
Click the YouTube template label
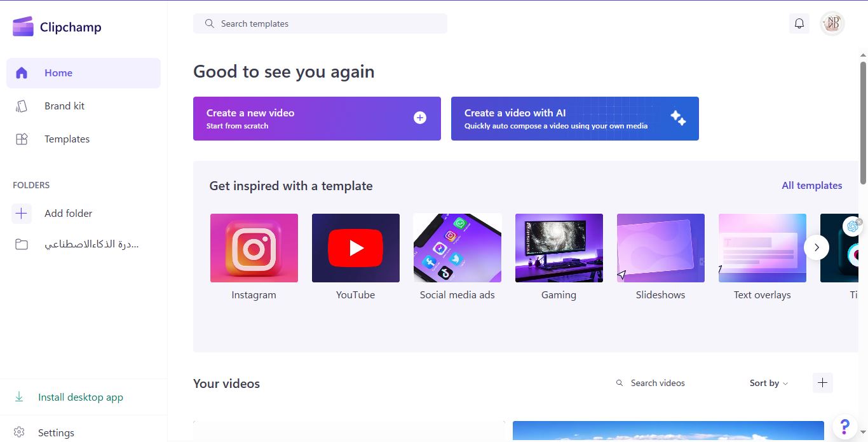356,295
